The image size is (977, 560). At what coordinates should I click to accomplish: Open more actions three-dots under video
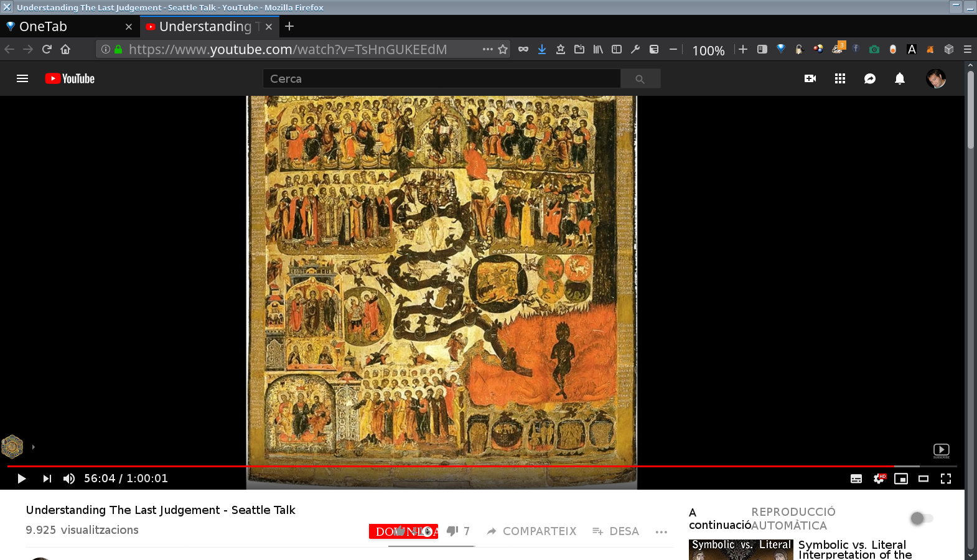click(661, 531)
